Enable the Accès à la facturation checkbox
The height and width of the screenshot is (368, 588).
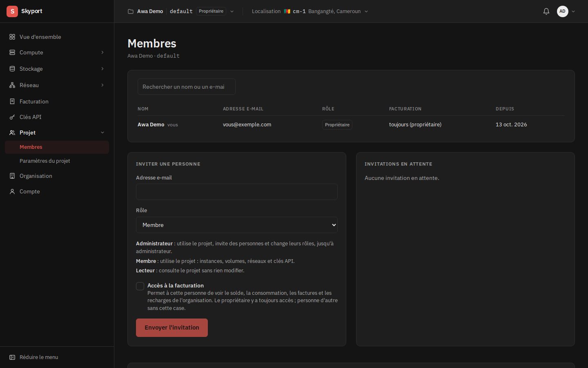click(140, 286)
